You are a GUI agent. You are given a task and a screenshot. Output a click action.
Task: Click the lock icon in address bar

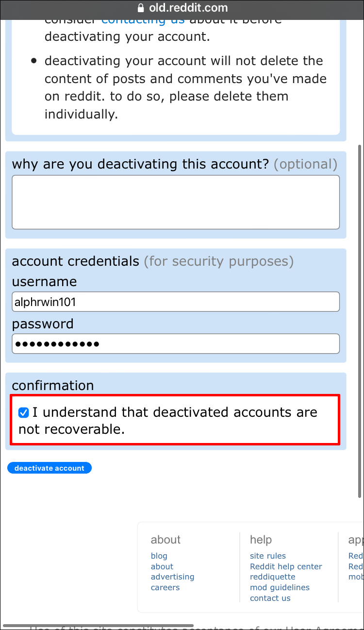(x=141, y=8)
